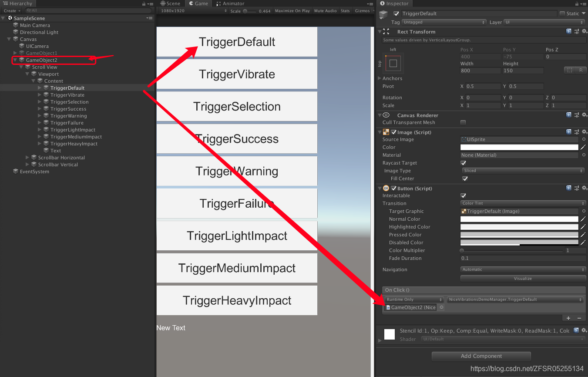Screen dimensions: 588x377
Task: Click the Shader settings gear near the bottom
Action: click(x=585, y=330)
